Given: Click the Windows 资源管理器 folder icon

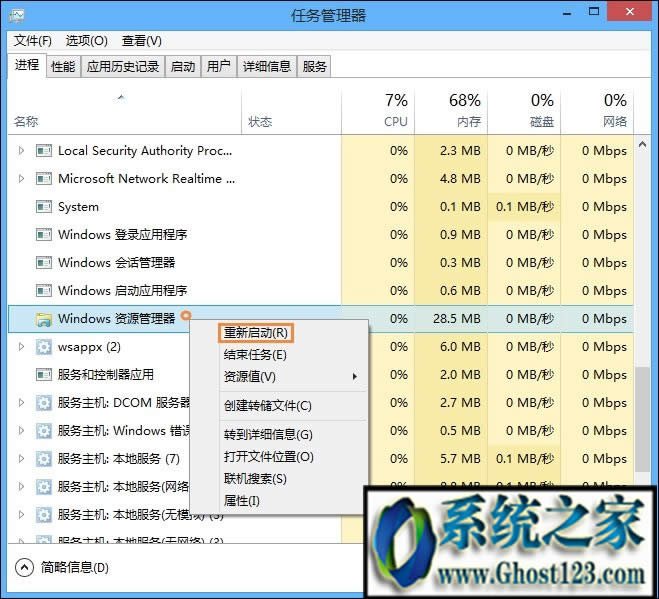Looking at the screenshot, I should (43, 319).
